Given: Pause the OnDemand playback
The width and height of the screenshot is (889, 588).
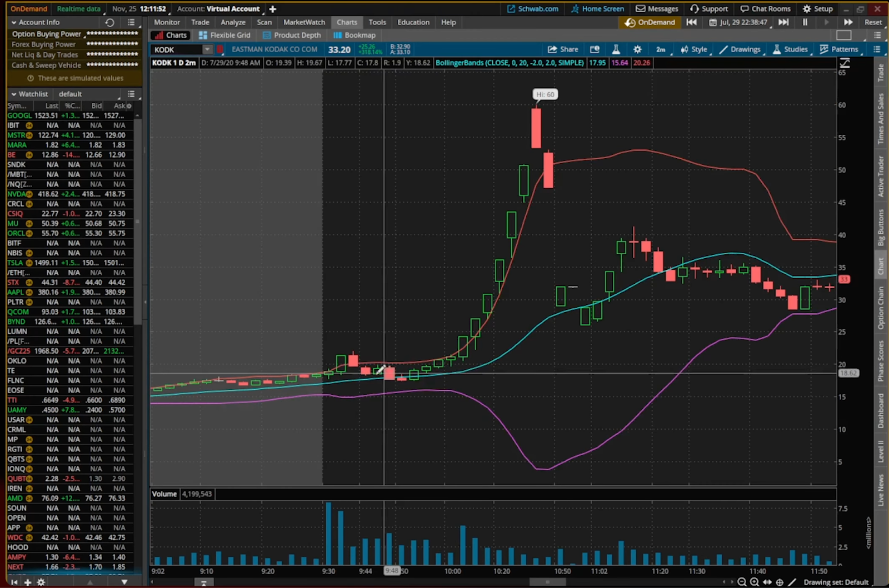Looking at the screenshot, I should [805, 22].
